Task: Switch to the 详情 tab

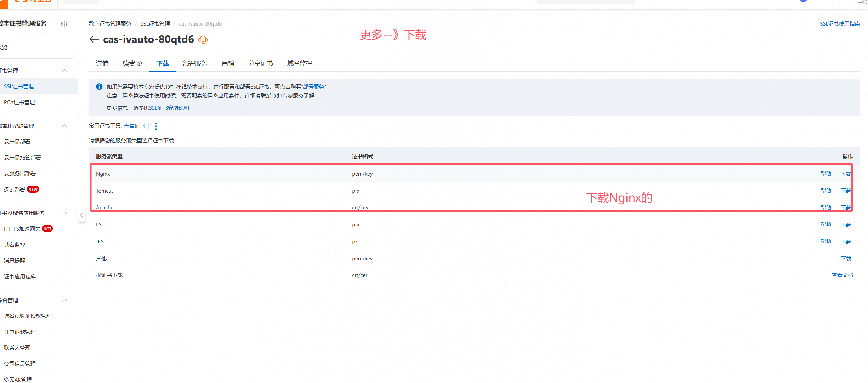Action: (102, 63)
